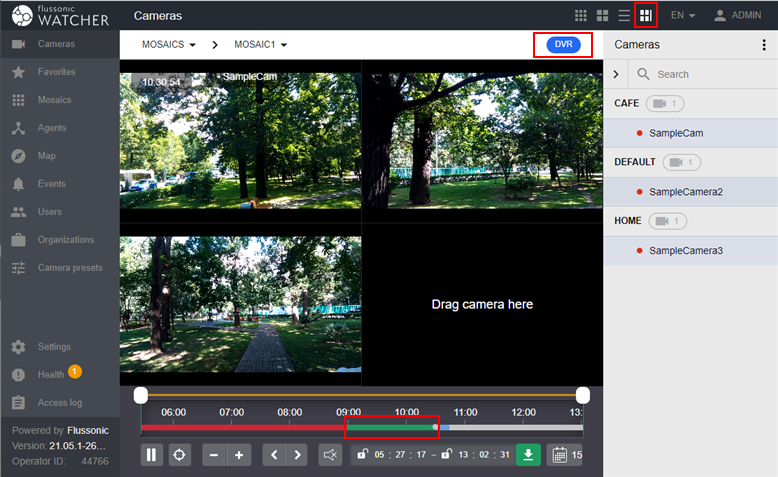Toggle the muted speaker sound button
The height and width of the screenshot is (477, 778).
(x=330, y=455)
